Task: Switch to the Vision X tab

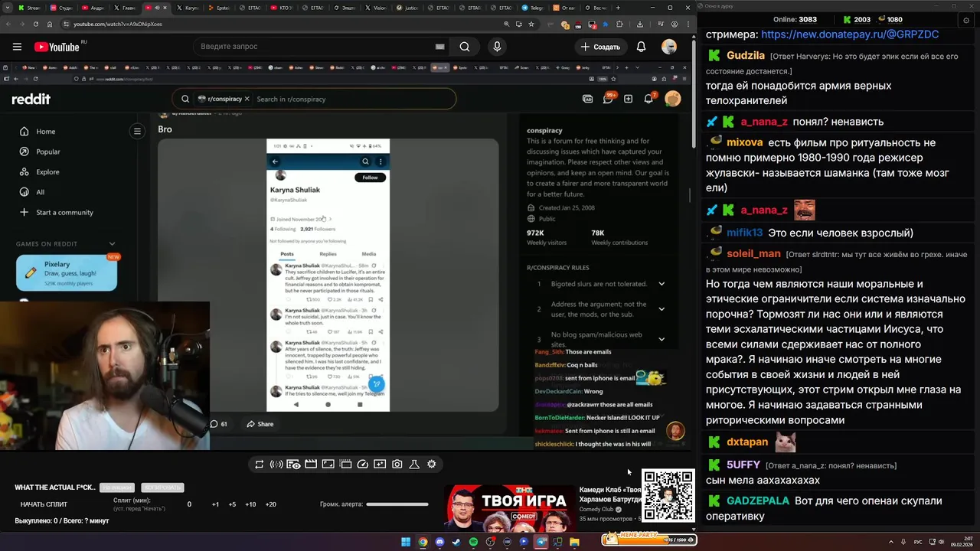Action: (375, 8)
